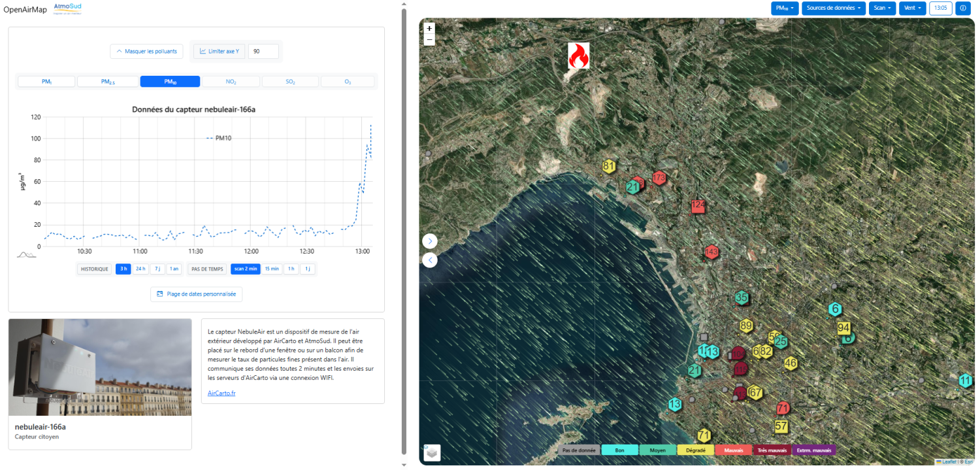Click the smoothing curve icon below the chart
Viewport: 980px width, 470px height.
pyautogui.click(x=26, y=254)
